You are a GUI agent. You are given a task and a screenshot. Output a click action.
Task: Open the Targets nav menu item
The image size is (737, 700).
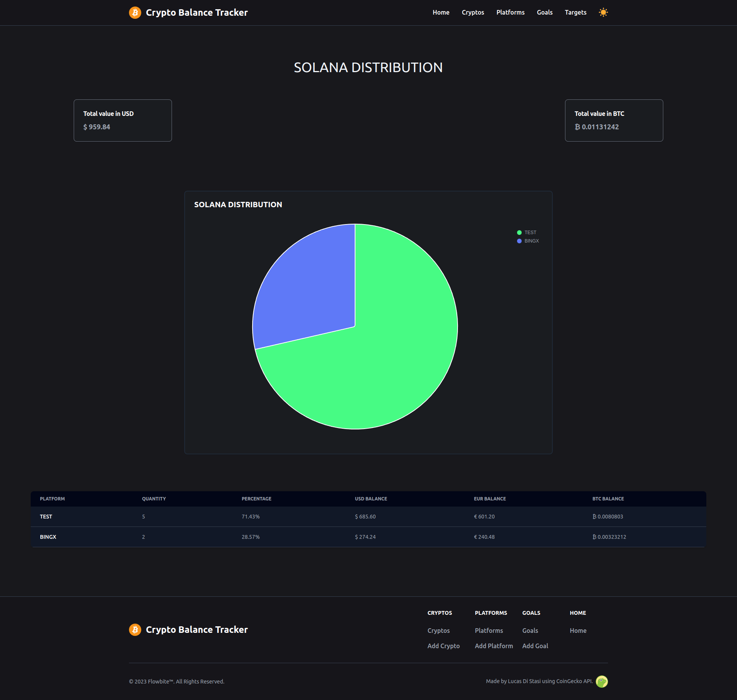pyautogui.click(x=575, y=12)
